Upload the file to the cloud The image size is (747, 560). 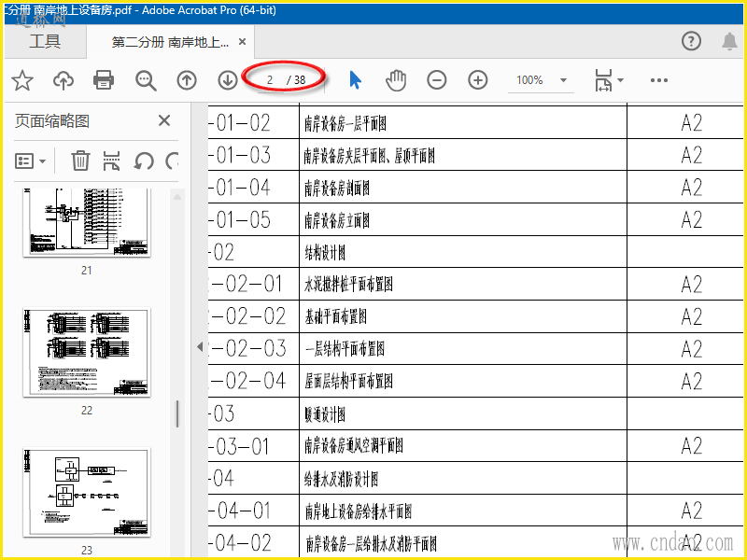tap(63, 80)
